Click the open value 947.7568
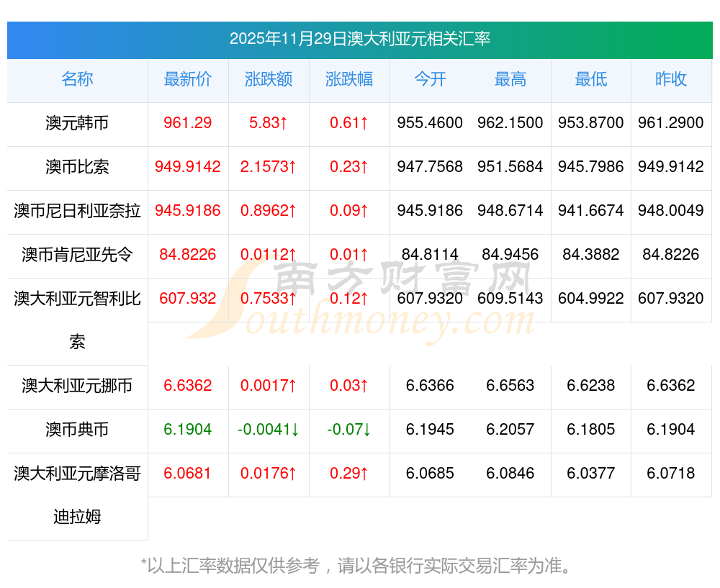Image resolution: width=720 pixels, height=588 pixels. pyautogui.click(x=430, y=167)
